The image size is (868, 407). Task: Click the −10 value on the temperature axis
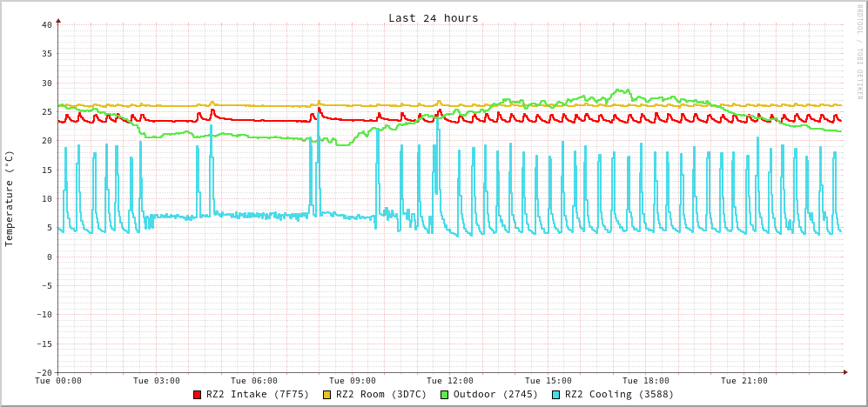(x=44, y=315)
